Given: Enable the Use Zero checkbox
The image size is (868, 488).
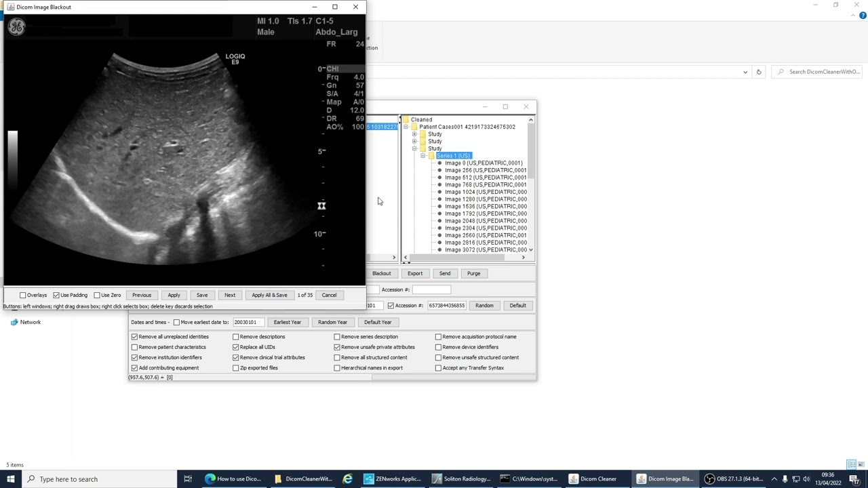Looking at the screenshot, I should (x=97, y=295).
